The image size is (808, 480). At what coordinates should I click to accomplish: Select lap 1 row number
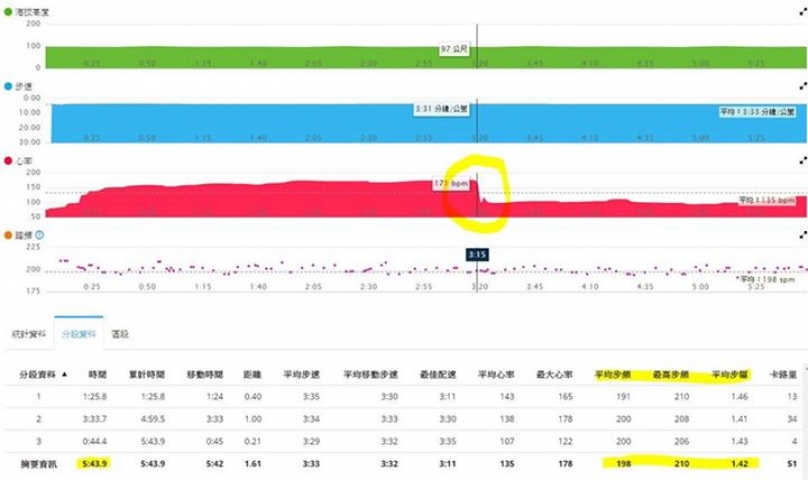(39, 396)
